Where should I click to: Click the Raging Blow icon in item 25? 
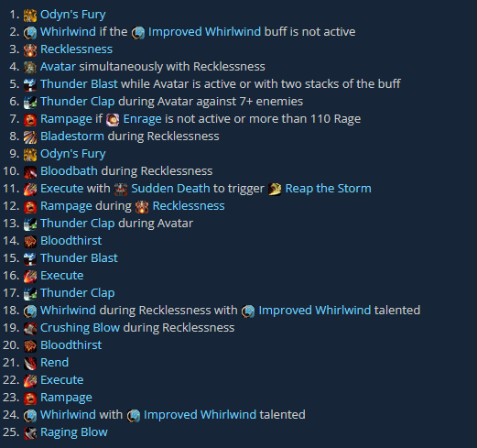30,433
